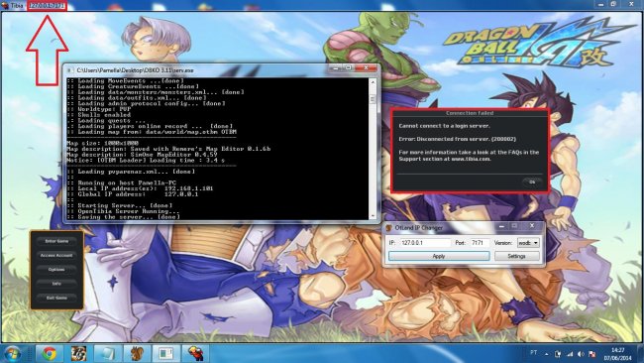Click the console scrollbar up arrow
This screenshot has height=363, width=644.
[373, 82]
